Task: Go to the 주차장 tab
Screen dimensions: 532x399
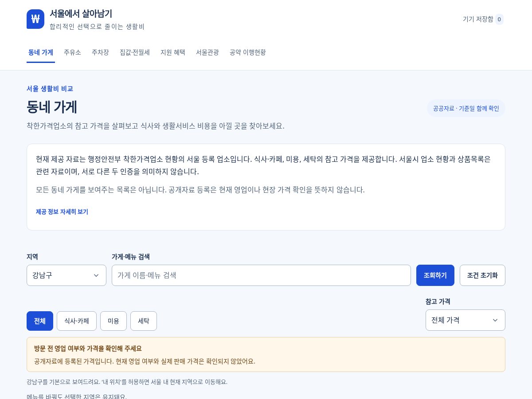Action: 100,52
